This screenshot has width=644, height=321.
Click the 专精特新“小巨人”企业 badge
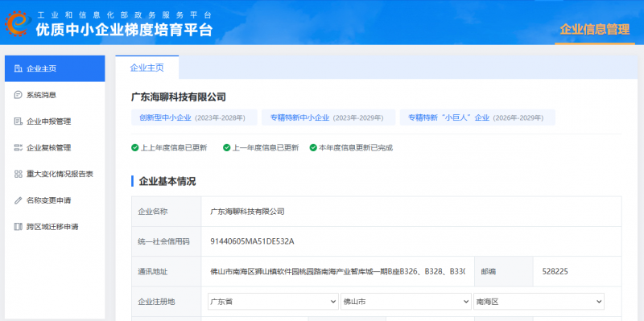pos(477,117)
